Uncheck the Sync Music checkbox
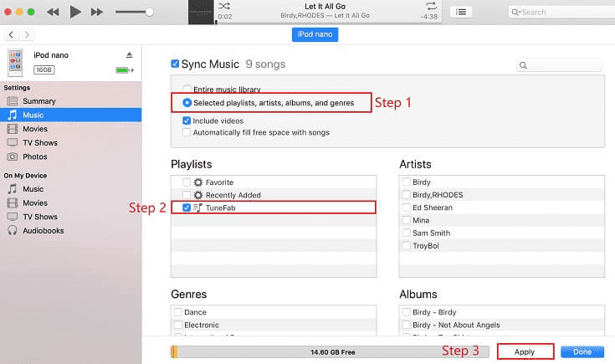Screen dimensions: 615x364 (175, 64)
